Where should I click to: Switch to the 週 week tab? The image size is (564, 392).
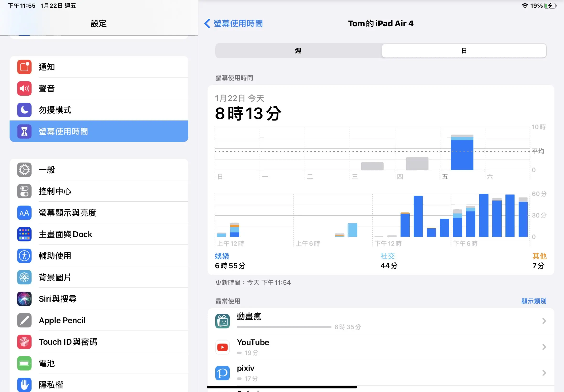298,51
